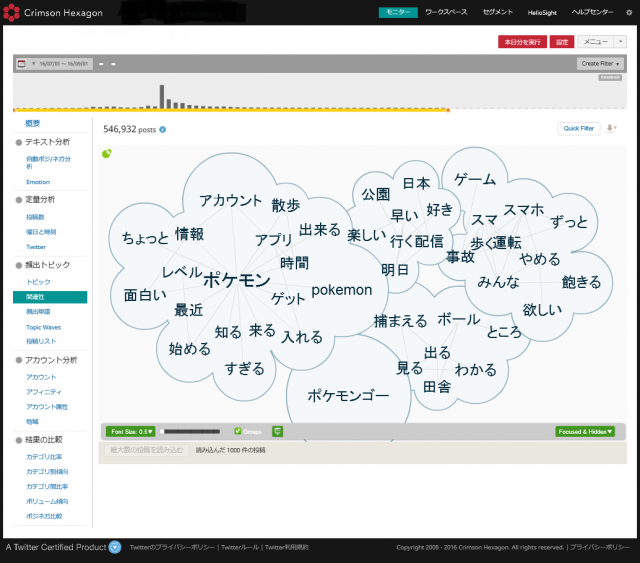Switch to the ワークスペース tab
The width and height of the screenshot is (640, 563).
(x=446, y=12)
